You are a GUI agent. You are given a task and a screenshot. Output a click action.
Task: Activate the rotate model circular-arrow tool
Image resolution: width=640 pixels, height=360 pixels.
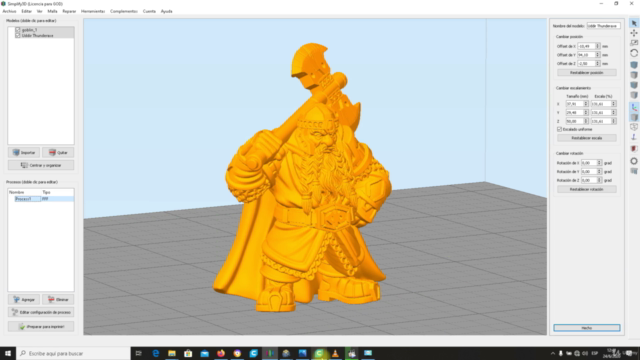tap(634, 53)
